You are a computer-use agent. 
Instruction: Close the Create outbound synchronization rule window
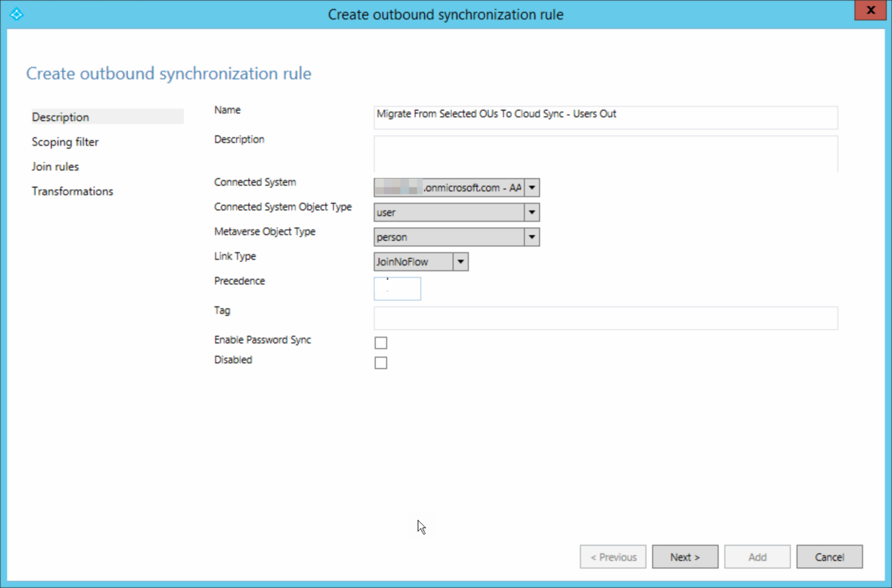pos(870,10)
